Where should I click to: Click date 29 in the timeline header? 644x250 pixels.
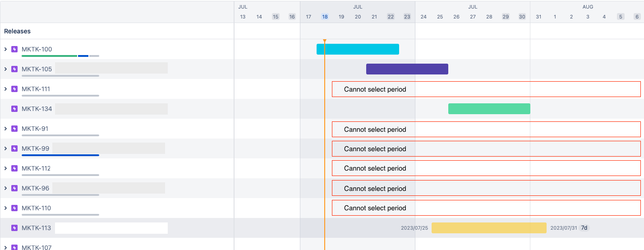[x=506, y=17]
